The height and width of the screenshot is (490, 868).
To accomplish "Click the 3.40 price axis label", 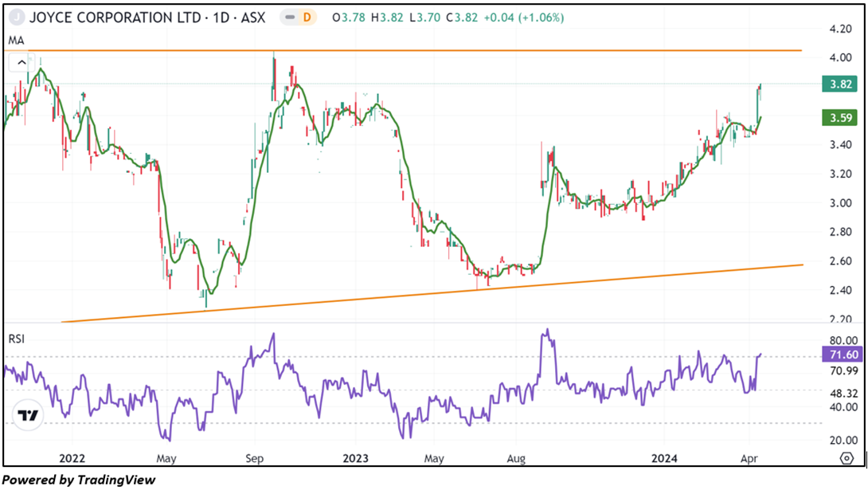I will [x=840, y=145].
